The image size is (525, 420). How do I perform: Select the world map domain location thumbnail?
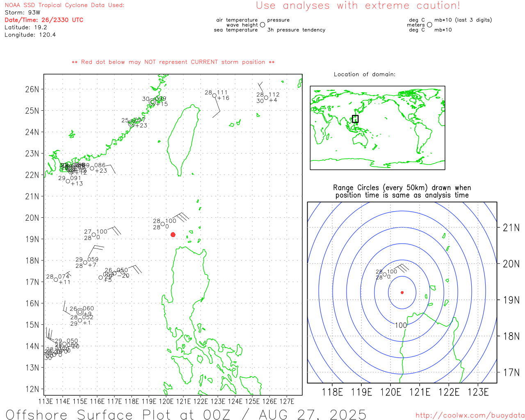click(x=377, y=128)
